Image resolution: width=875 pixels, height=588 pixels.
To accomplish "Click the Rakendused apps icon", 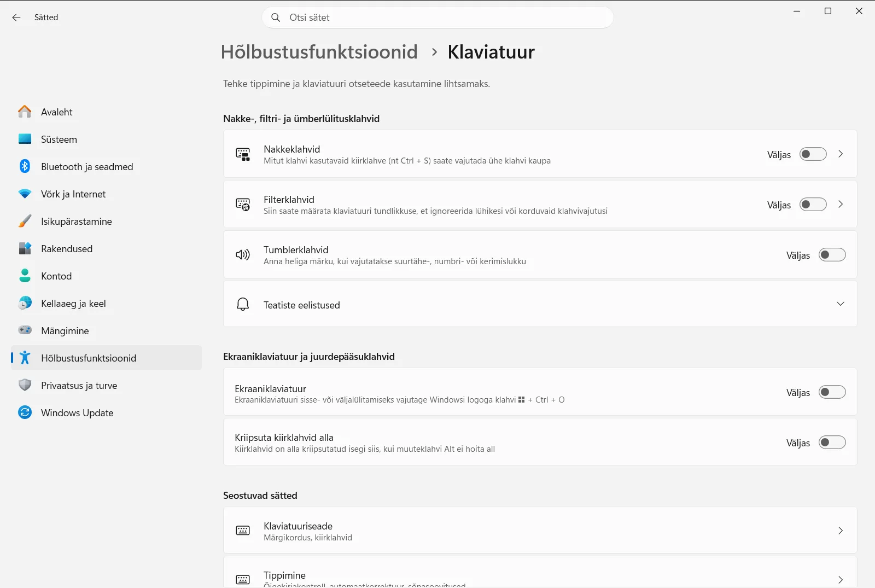I will [25, 248].
